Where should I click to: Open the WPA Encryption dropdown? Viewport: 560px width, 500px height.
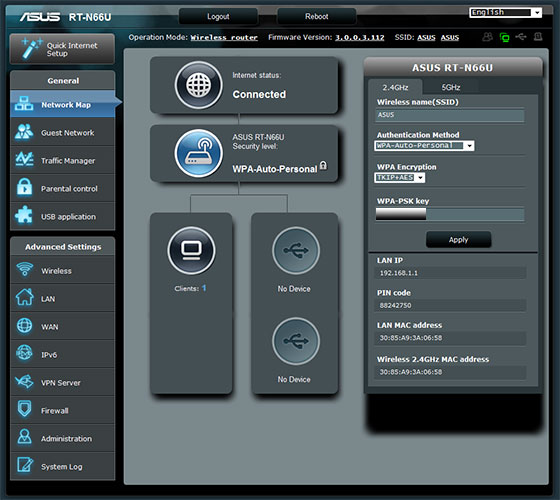(x=400, y=178)
